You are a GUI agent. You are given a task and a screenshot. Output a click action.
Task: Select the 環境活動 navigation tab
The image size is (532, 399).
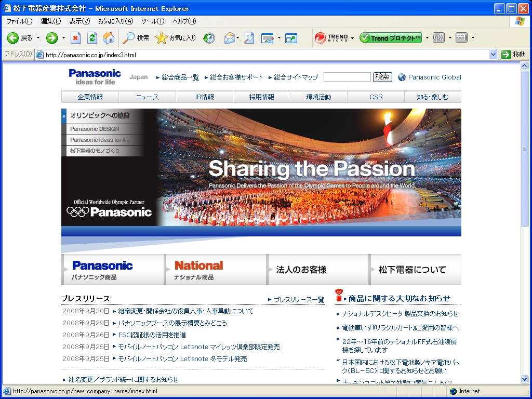point(318,97)
